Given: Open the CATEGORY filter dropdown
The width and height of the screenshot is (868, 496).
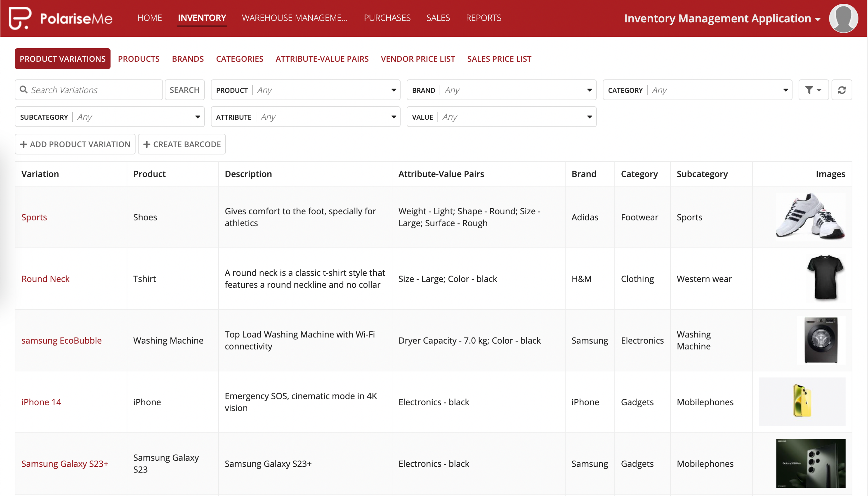Looking at the screenshot, I should click(697, 90).
